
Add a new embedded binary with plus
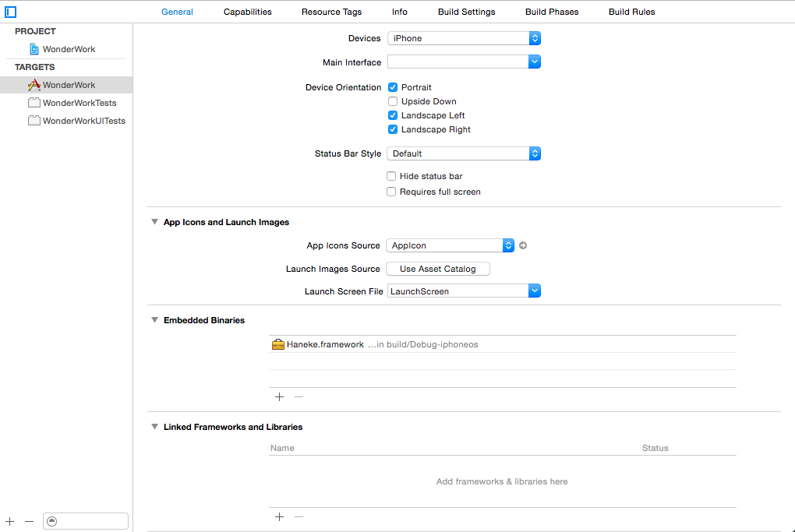coord(280,396)
